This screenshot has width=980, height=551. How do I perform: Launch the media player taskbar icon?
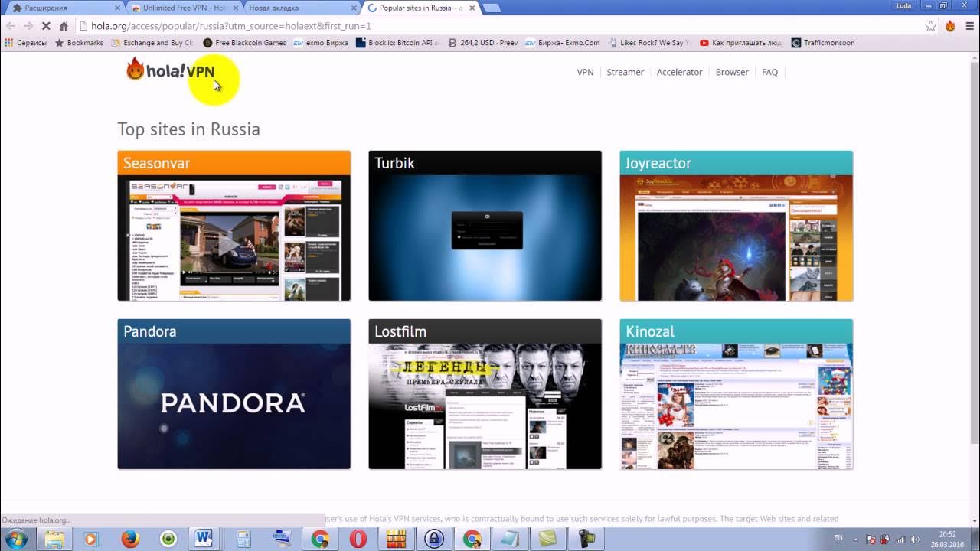coord(90,539)
